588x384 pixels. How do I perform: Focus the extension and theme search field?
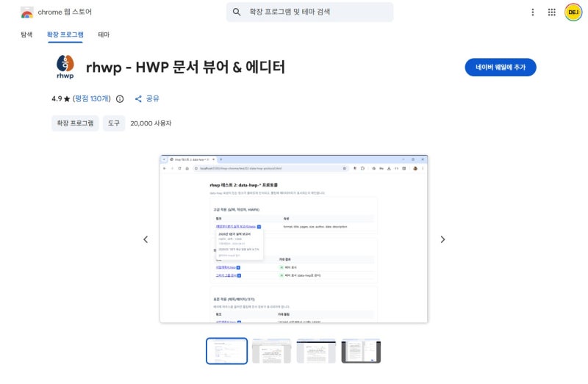click(309, 12)
